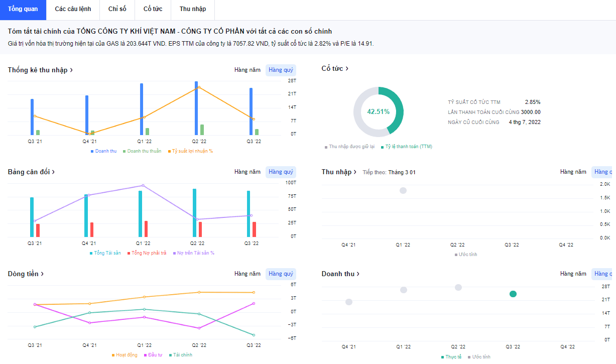Viewport: 616px width, 364px height.
Task: Click the financial summary headline text
Action: pyautogui.click(x=170, y=31)
